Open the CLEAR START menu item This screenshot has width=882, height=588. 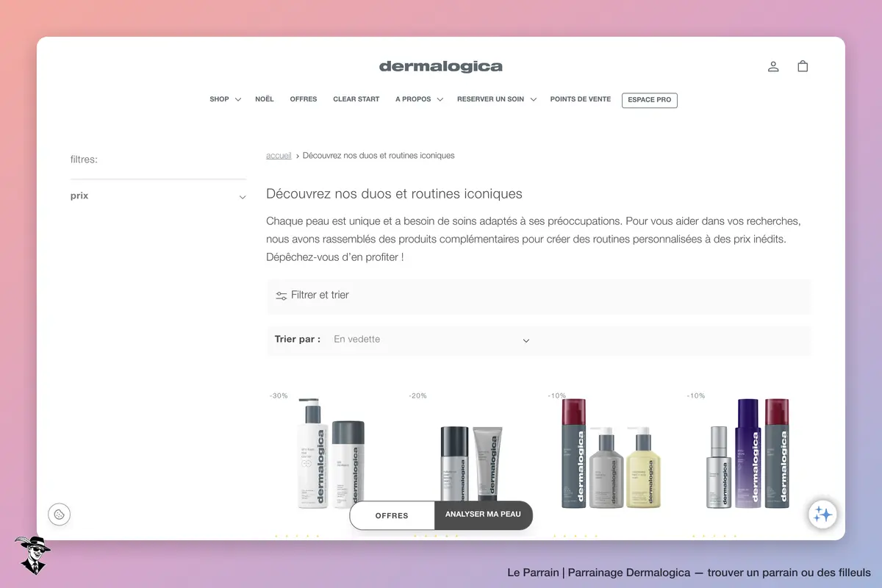356,99
